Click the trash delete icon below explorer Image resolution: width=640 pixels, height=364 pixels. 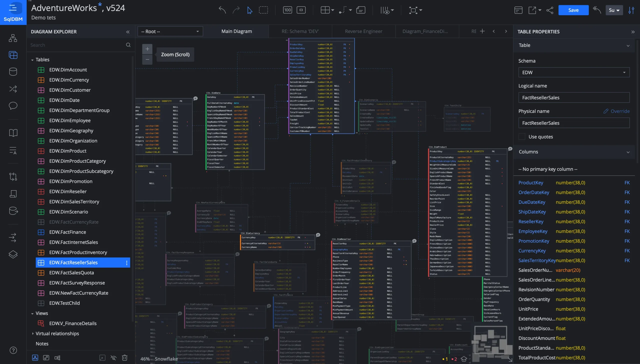click(125, 358)
